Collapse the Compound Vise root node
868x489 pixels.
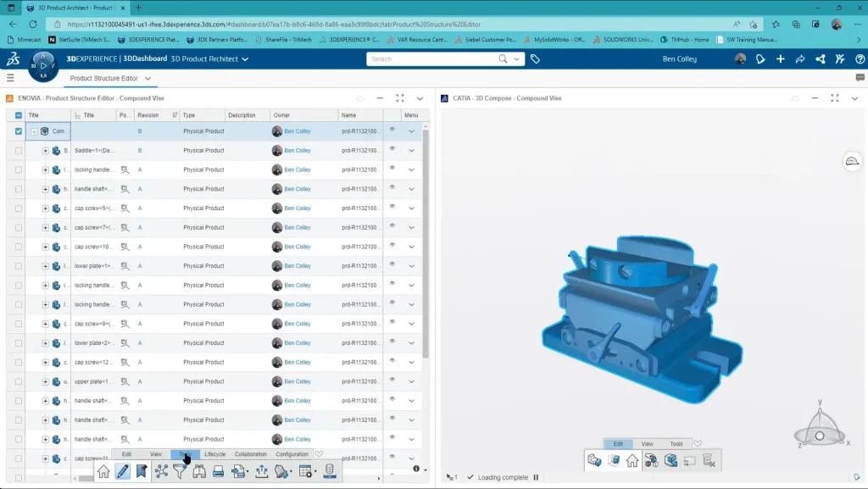[x=34, y=131]
